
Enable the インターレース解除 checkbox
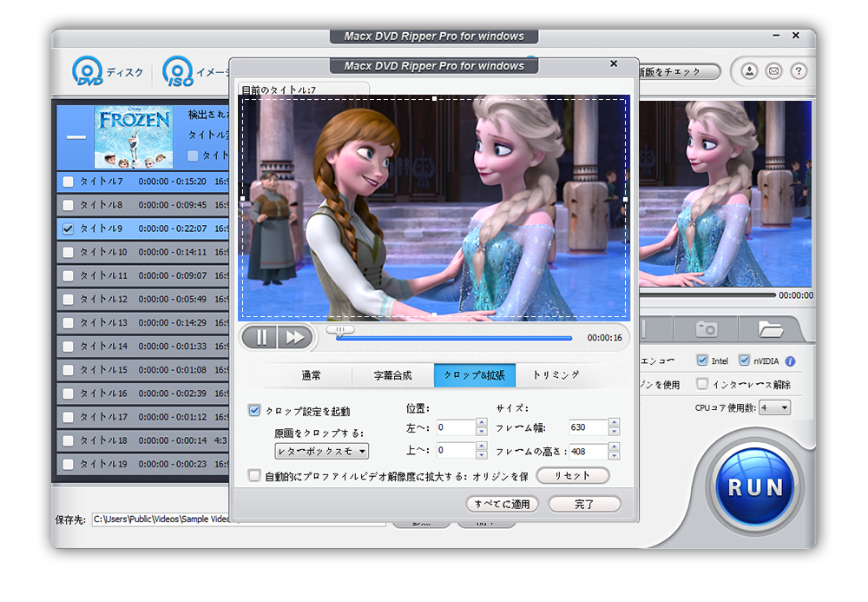click(x=702, y=383)
